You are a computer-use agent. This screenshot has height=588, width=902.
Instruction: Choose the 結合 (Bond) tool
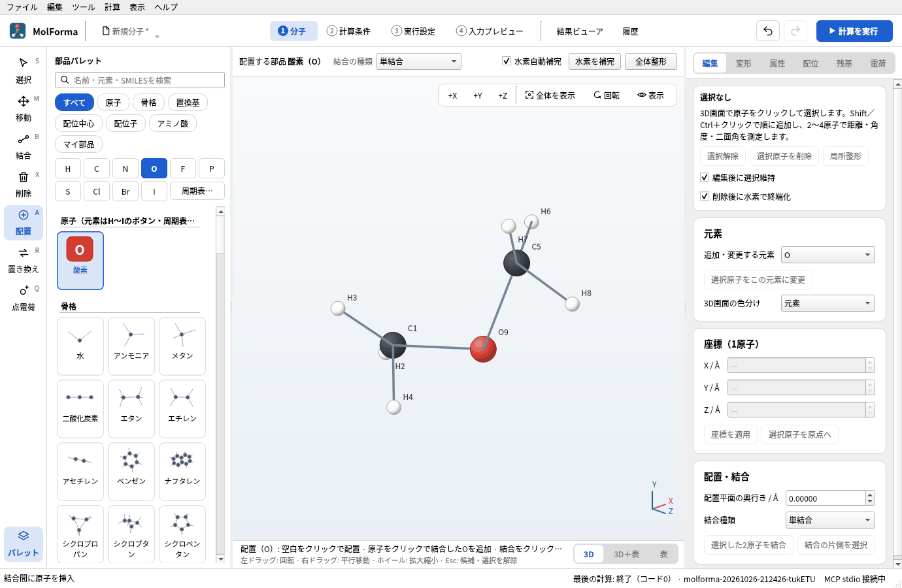point(24,146)
